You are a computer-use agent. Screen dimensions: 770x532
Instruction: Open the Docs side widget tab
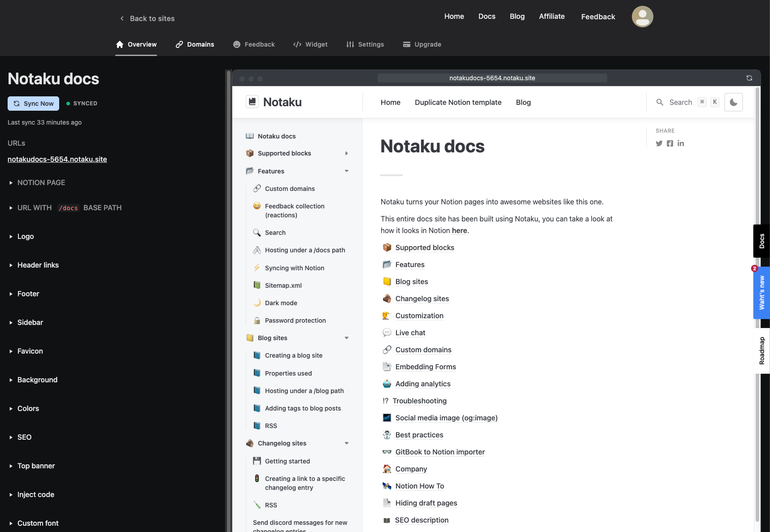(761, 241)
